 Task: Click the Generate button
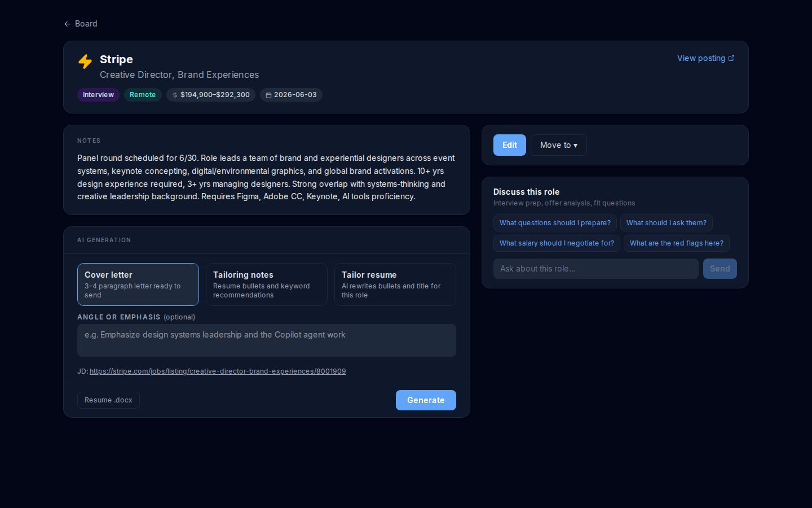click(x=426, y=400)
